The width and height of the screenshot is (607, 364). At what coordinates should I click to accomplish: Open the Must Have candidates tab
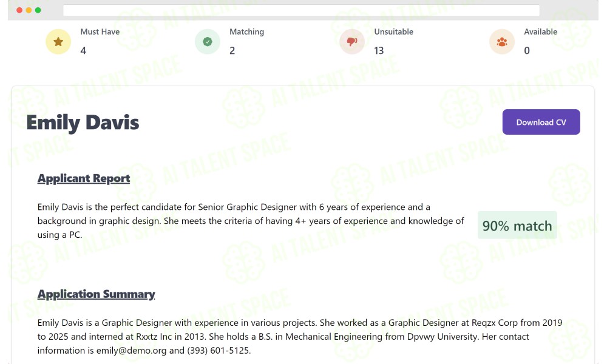[x=100, y=32]
